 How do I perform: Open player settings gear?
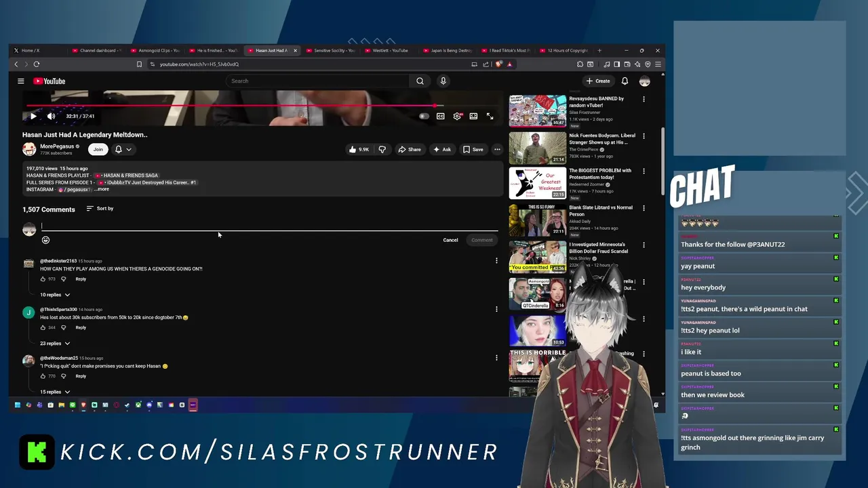pos(457,117)
